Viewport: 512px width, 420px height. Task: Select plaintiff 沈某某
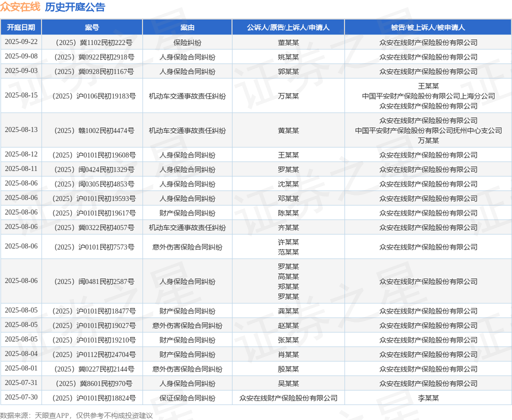[x=288, y=184]
